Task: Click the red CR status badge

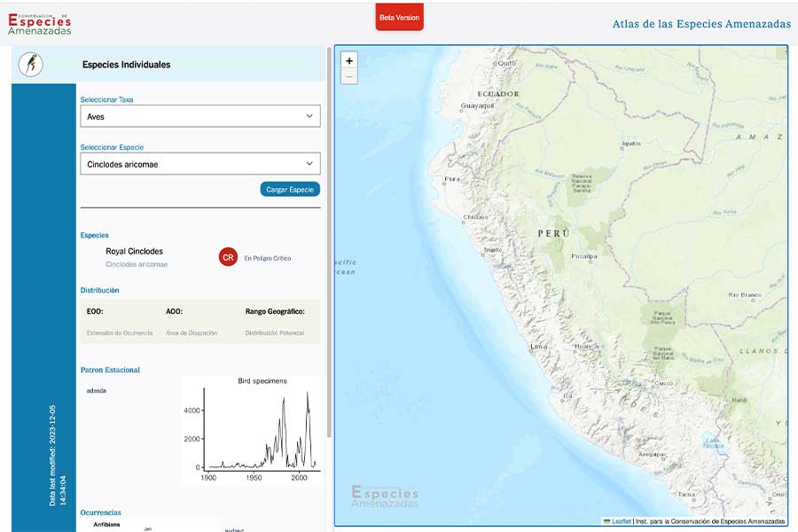Action: [x=228, y=257]
